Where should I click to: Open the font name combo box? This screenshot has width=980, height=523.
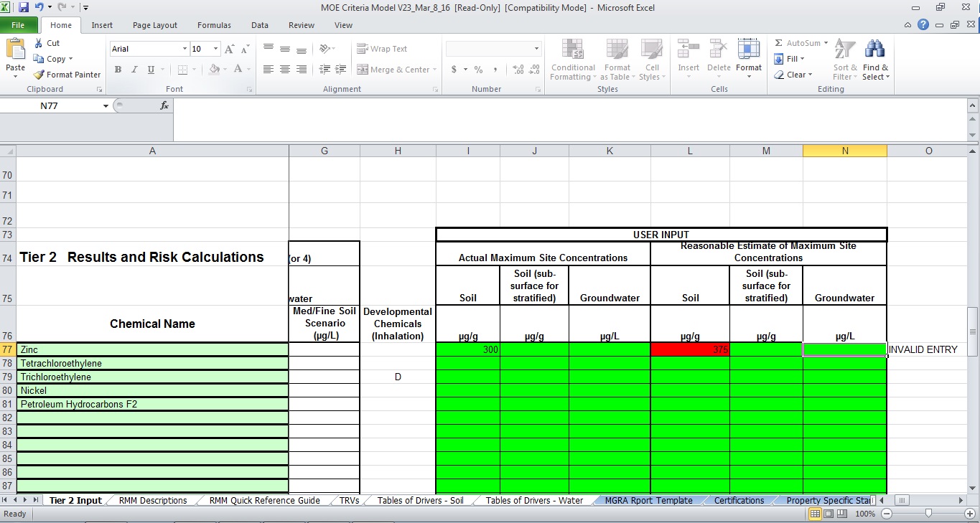tap(149, 49)
